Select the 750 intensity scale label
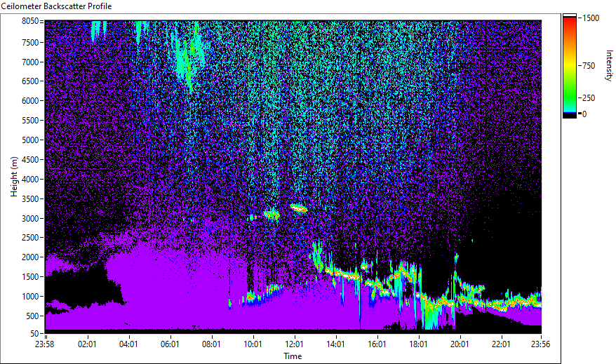Image resolution: width=616 pixels, height=364 pixels. click(589, 66)
